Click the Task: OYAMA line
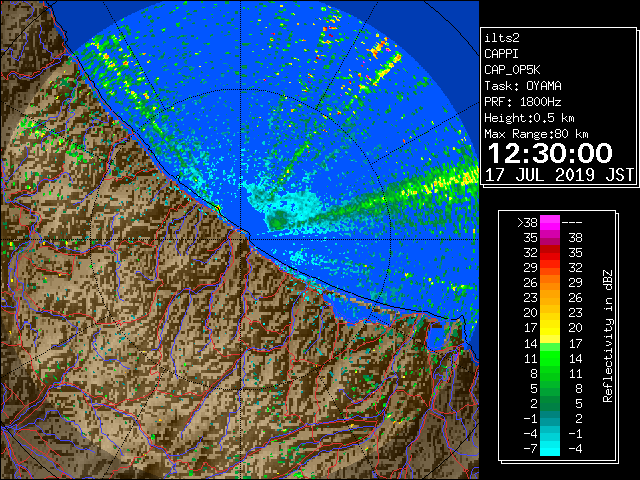Image resolution: width=640 pixels, height=480 pixels. coord(523,86)
